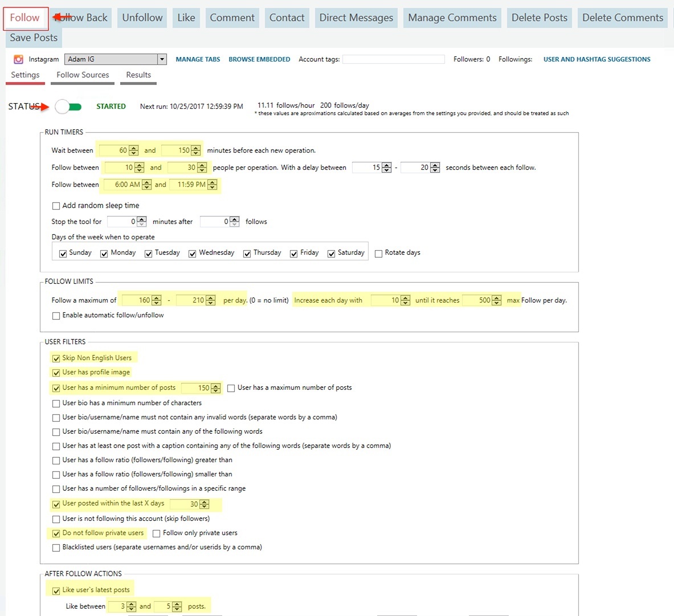
Task: Check the Rotate days option
Action: 378,254
